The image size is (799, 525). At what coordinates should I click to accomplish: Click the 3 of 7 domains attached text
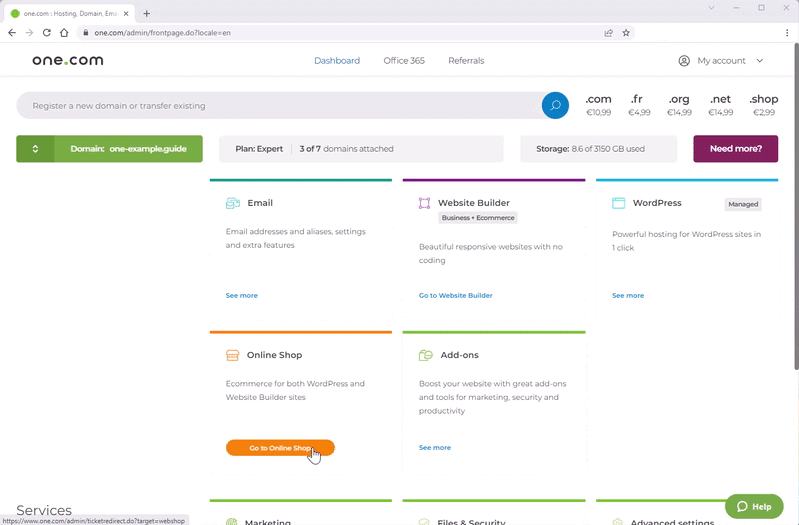tap(347, 149)
